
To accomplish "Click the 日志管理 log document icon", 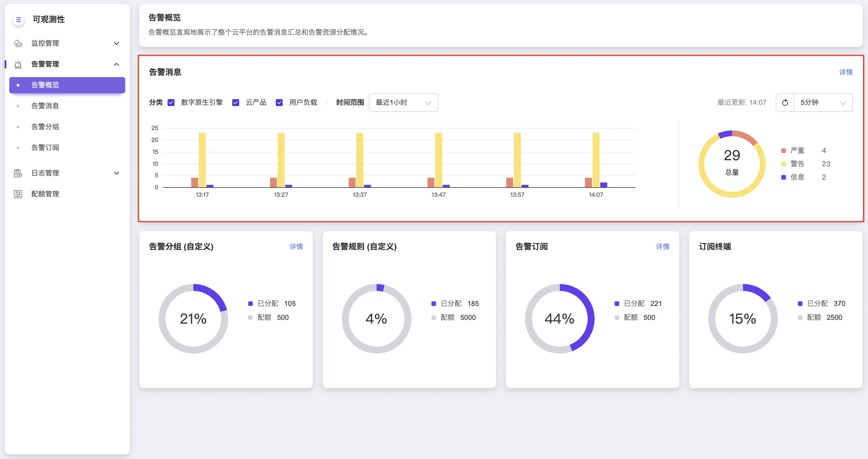I will pos(18,174).
